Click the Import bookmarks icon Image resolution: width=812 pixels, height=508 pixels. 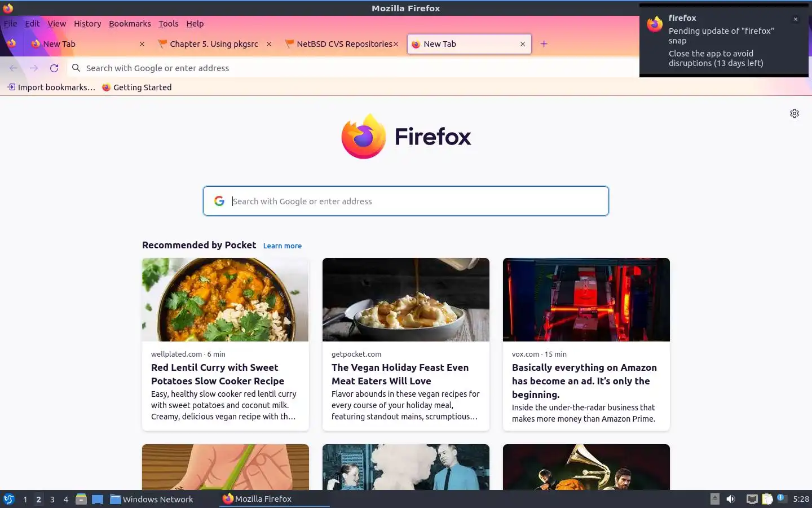11,87
